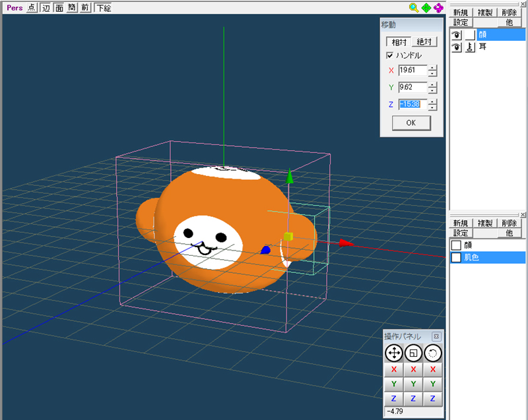
Task: Select the 耳 object row
Action: click(x=501, y=47)
